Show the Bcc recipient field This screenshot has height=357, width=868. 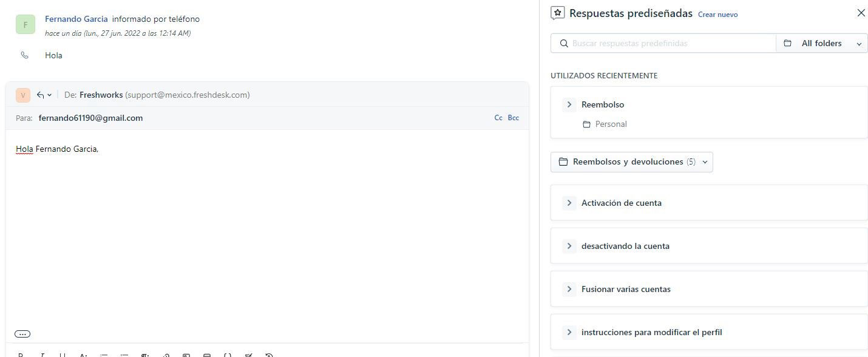tap(513, 117)
